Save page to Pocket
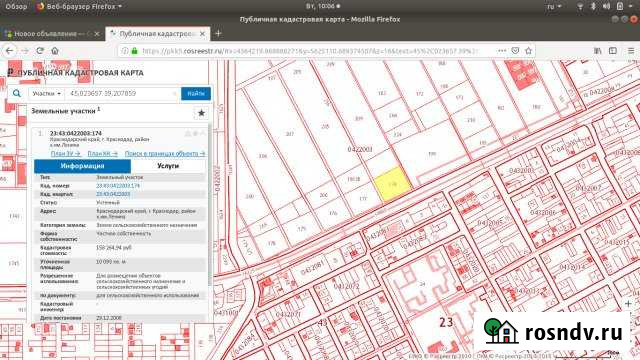Image resolution: width=640 pixels, height=360 pixels. (515, 51)
